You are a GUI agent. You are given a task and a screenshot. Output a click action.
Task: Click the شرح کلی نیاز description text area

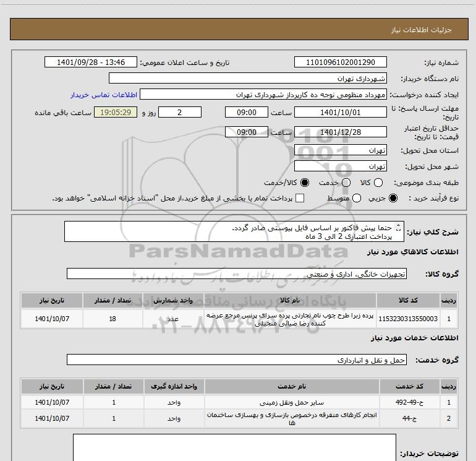[x=234, y=232]
